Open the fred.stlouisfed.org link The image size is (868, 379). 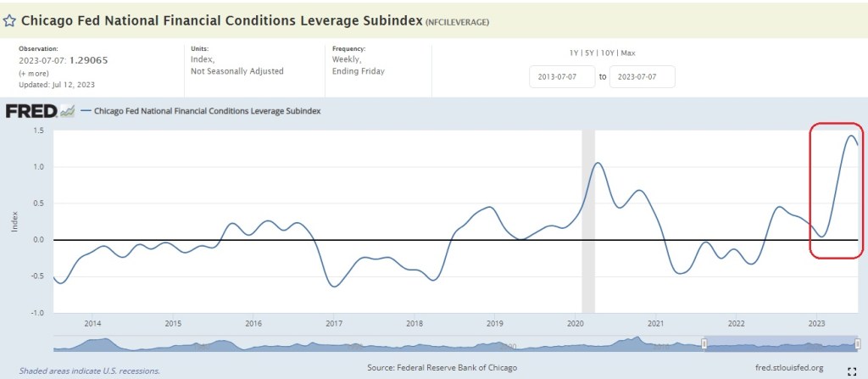tap(788, 368)
